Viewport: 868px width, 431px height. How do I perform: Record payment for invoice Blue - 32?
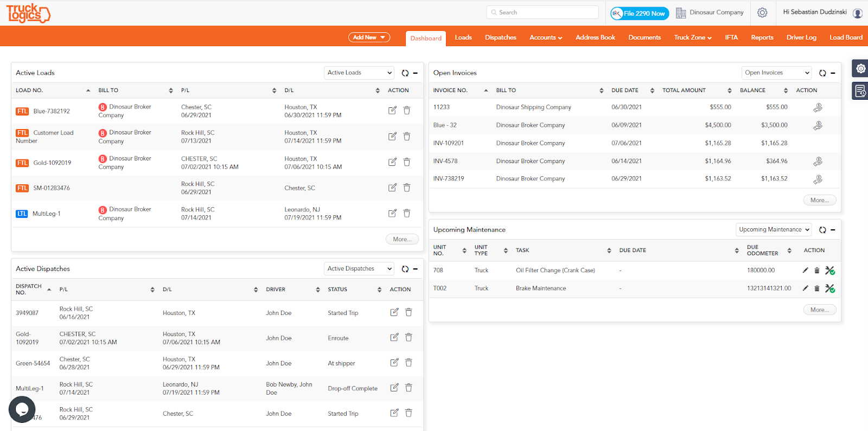818,125
